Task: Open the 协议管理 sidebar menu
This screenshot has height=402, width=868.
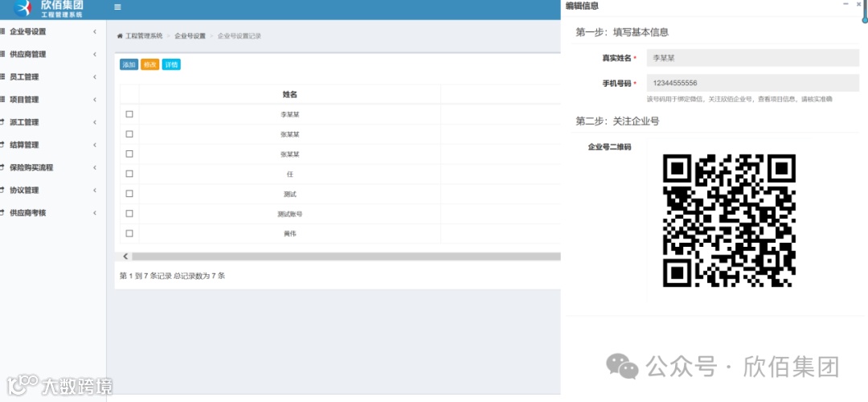Action: tap(52, 190)
